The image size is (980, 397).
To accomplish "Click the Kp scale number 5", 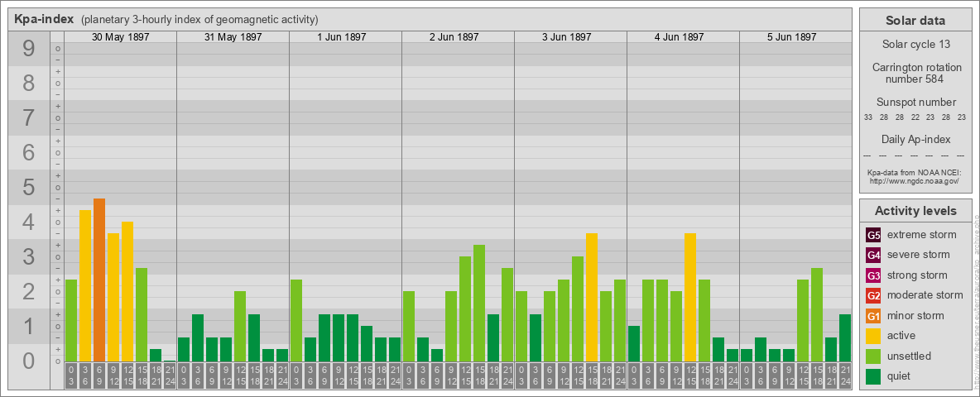I will pyautogui.click(x=29, y=187).
